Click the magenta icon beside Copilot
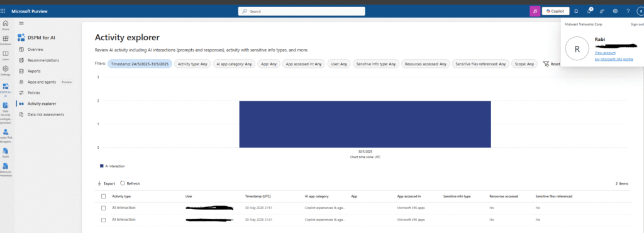 [x=535, y=11]
